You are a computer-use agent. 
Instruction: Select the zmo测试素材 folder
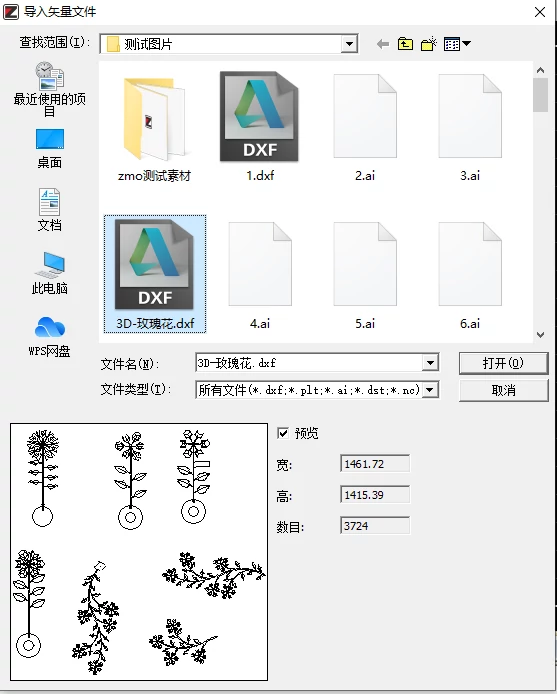click(x=154, y=128)
